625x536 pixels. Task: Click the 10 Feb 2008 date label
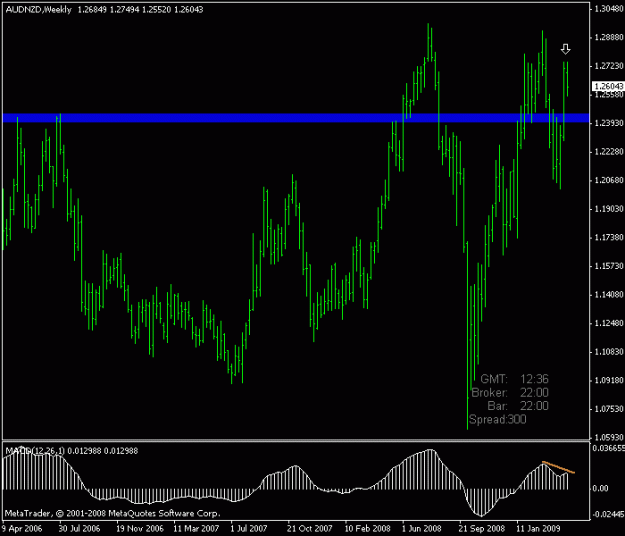[x=368, y=529]
